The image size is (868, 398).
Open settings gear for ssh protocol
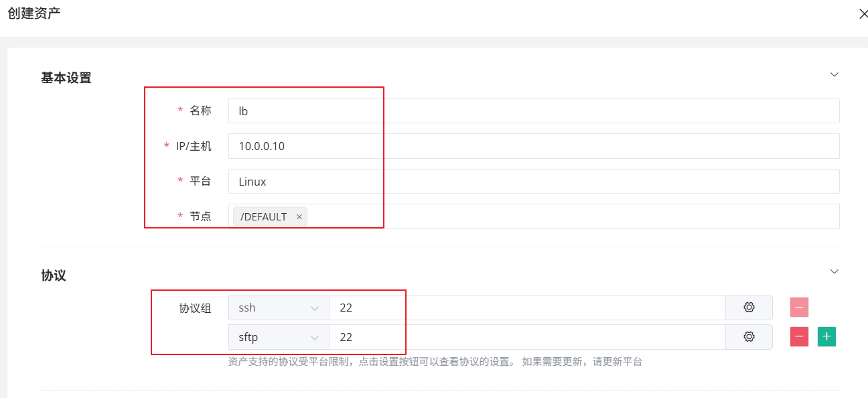749,308
